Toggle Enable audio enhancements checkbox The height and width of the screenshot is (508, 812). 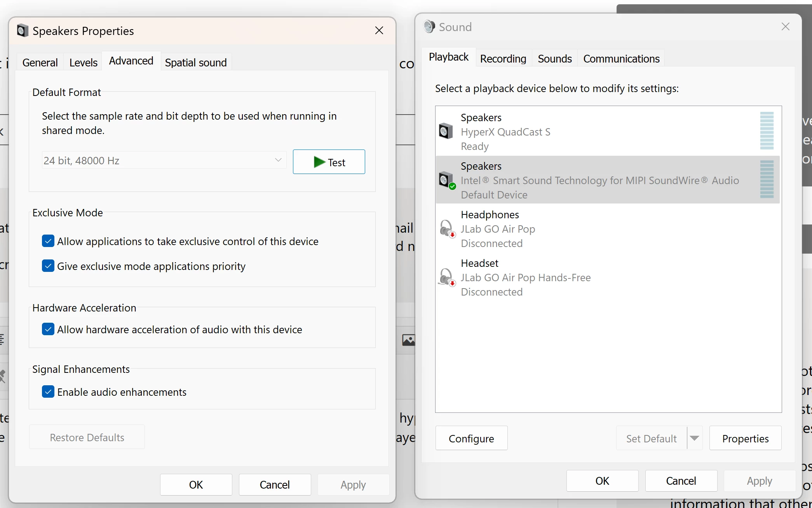pyautogui.click(x=48, y=391)
